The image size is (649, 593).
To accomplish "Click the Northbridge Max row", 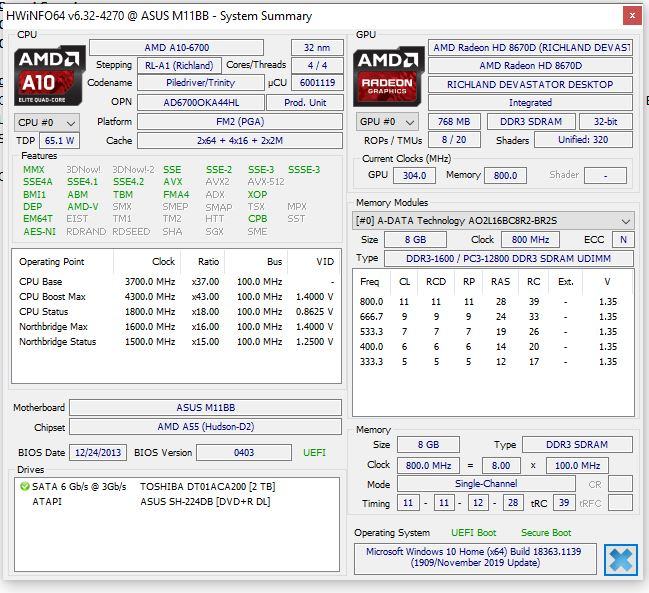I will click(x=176, y=327).
